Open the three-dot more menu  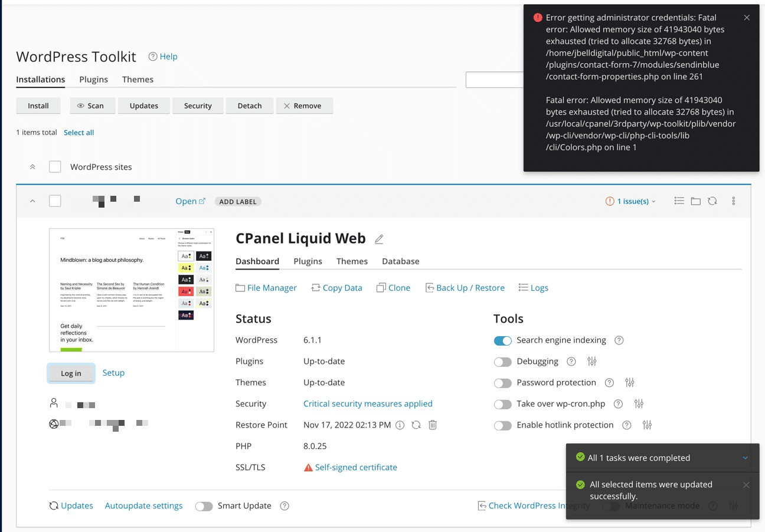(734, 201)
